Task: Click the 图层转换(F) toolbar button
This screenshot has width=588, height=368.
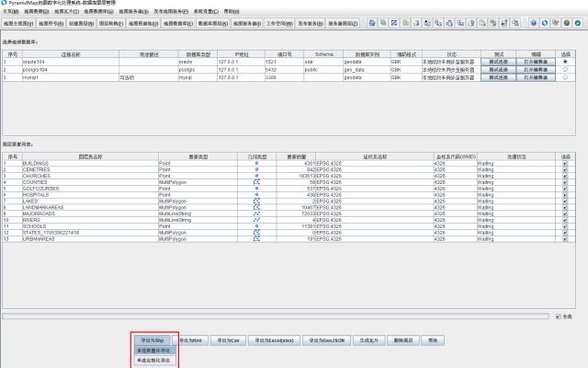Action: (x=111, y=23)
